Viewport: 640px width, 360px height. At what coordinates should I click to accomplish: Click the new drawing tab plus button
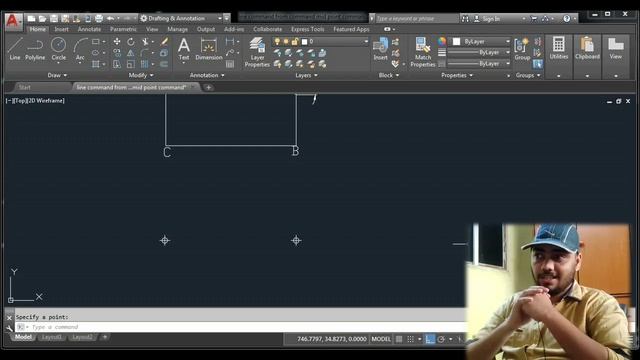click(208, 87)
